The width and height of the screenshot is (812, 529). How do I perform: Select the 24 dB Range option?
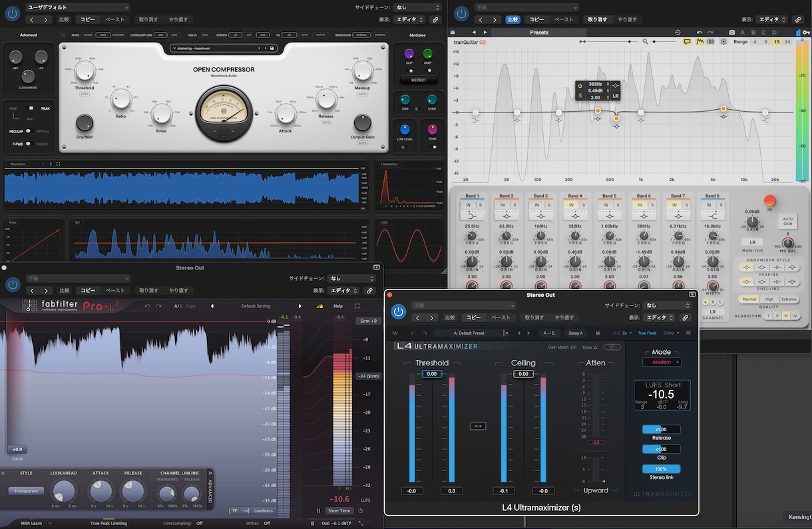788,42
